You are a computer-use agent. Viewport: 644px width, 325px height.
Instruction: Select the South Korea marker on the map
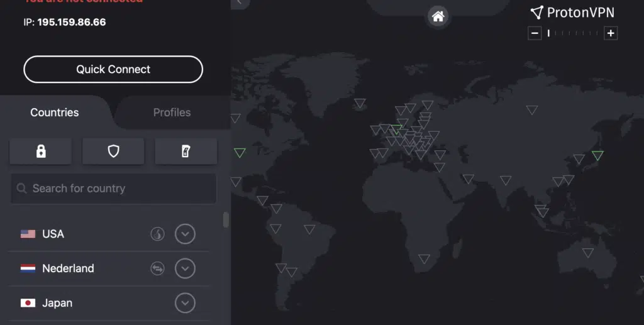point(579,159)
